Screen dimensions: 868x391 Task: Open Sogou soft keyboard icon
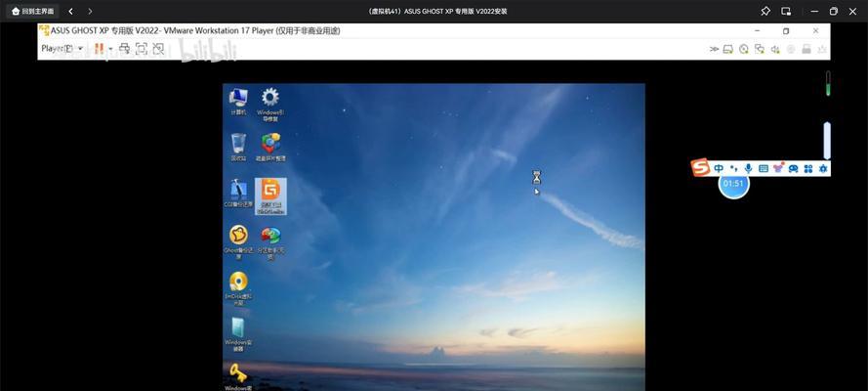pos(764,168)
